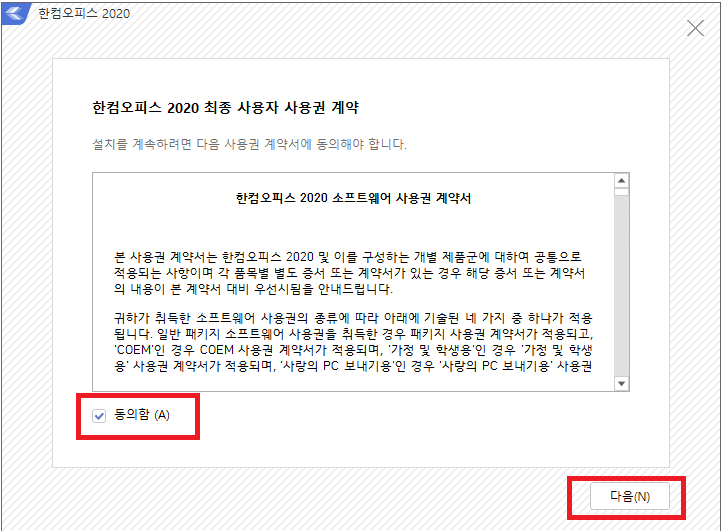The image size is (722, 531).
Task: Click the 다음(N) button
Action: pos(629,496)
